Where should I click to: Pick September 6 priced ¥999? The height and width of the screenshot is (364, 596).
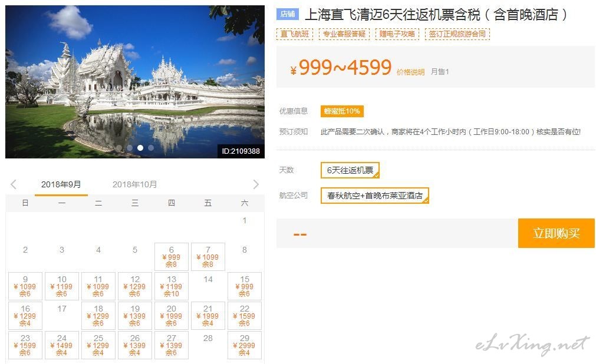point(172,257)
